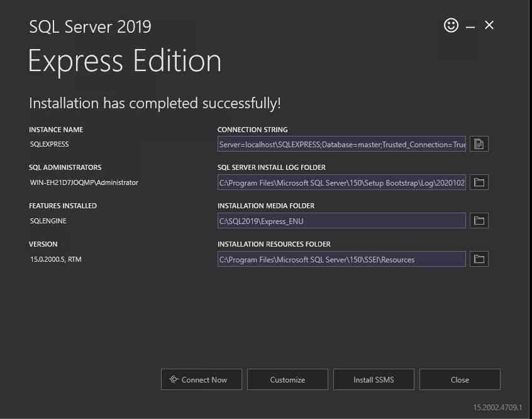Image resolution: width=532 pixels, height=419 pixels.
Task: Select the connection string text field
Action: pos(341,143)
